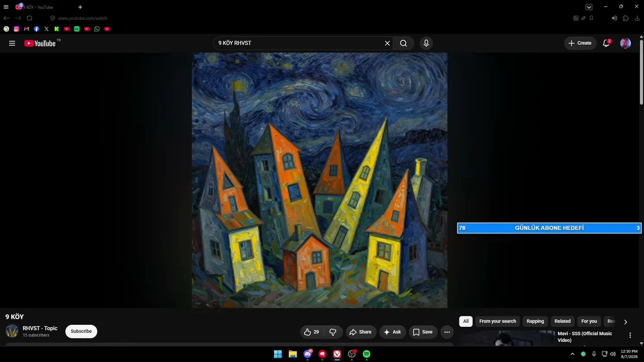Open the taskbar volume control

tap(613, 354)
